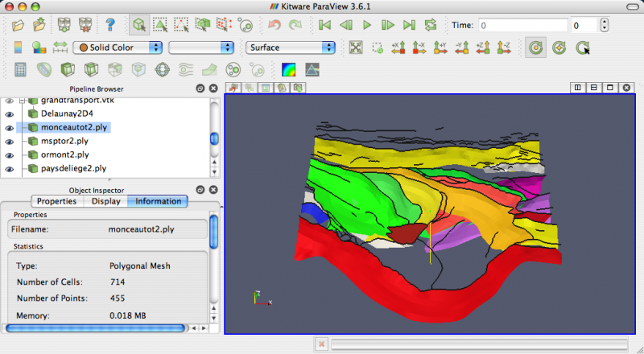The width and height of the screenshot is (644, 354).
Task: Open the Solid Color dropdown
Action: pos(118,47)
